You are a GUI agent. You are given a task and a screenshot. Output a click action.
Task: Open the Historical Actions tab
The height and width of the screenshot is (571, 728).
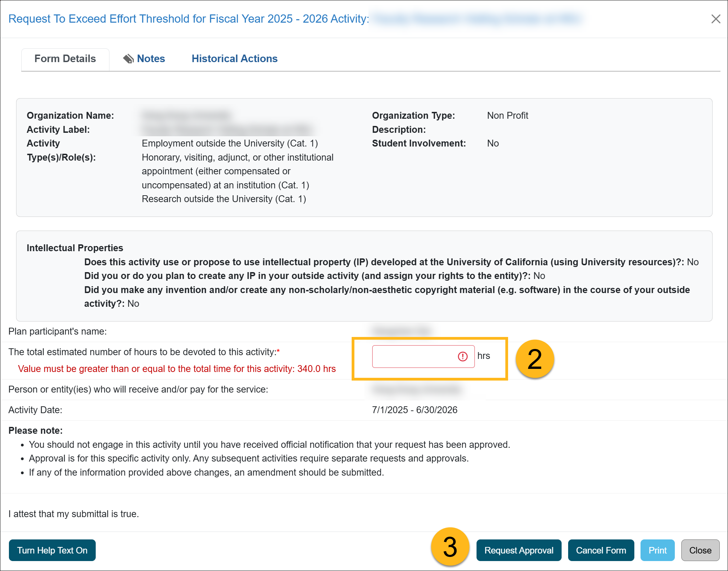click(234, 59)
